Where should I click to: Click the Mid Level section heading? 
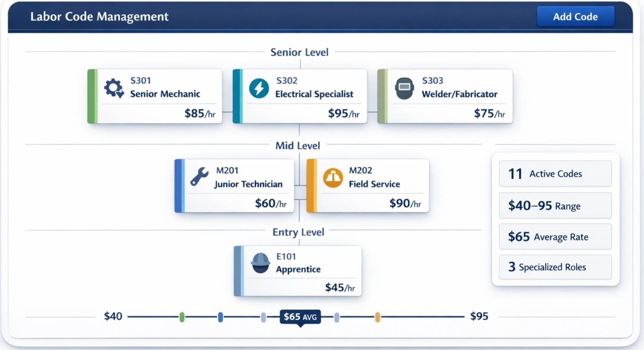[298, 145]
